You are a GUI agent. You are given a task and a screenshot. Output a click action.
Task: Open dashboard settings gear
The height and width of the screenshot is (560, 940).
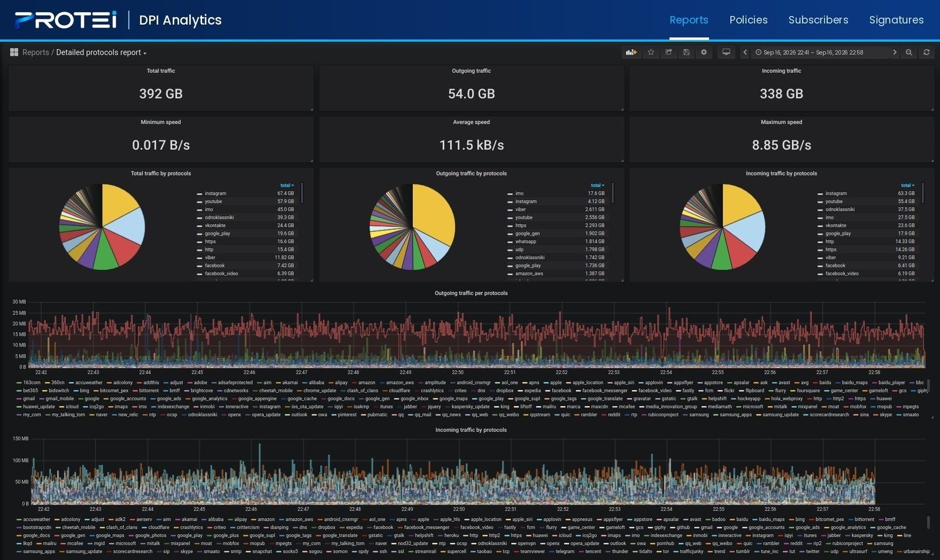click(x=704, y=52)
